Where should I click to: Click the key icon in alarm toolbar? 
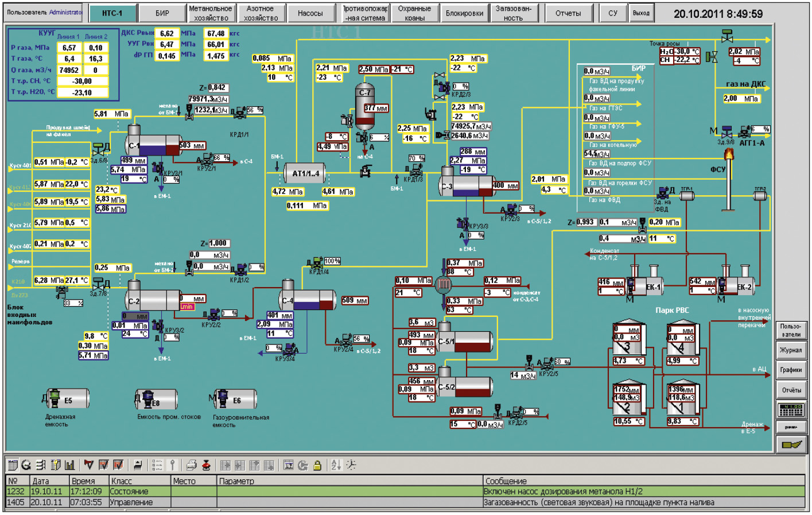click(x=172, y=465)
